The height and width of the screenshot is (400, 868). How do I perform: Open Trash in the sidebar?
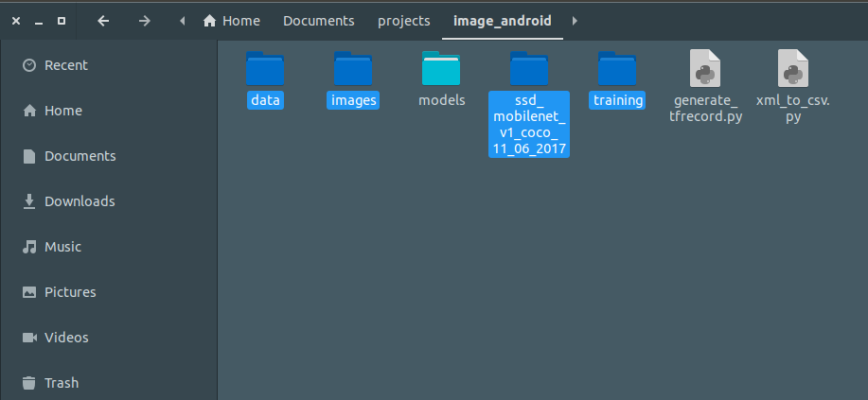pyautogui.click(x=62, y=383)
